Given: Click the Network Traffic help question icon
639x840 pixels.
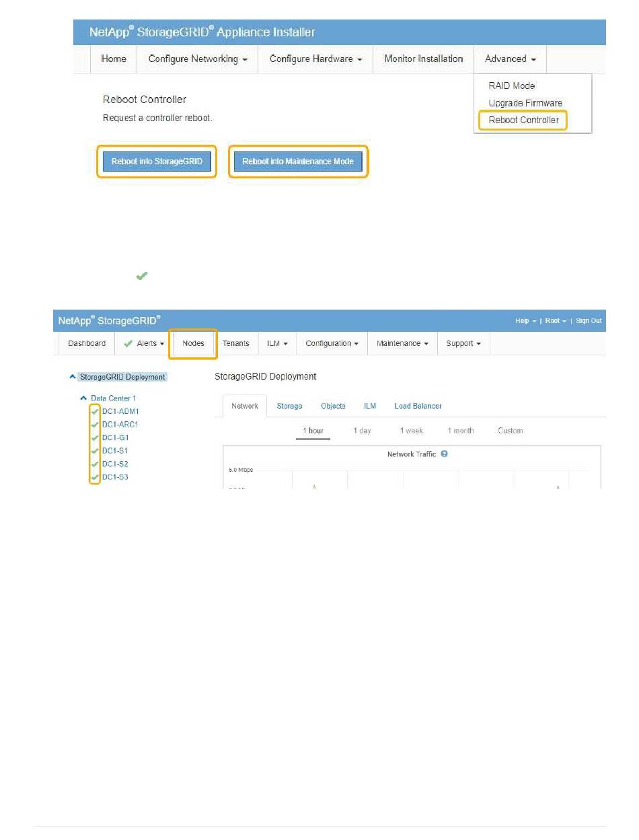Looking at the screenshot, I should coord(444,454).
